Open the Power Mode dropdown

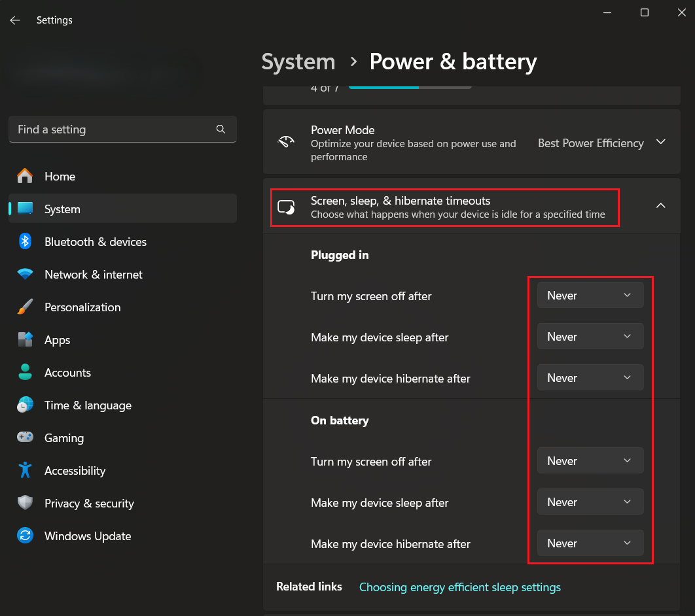(x=600, y=143)
